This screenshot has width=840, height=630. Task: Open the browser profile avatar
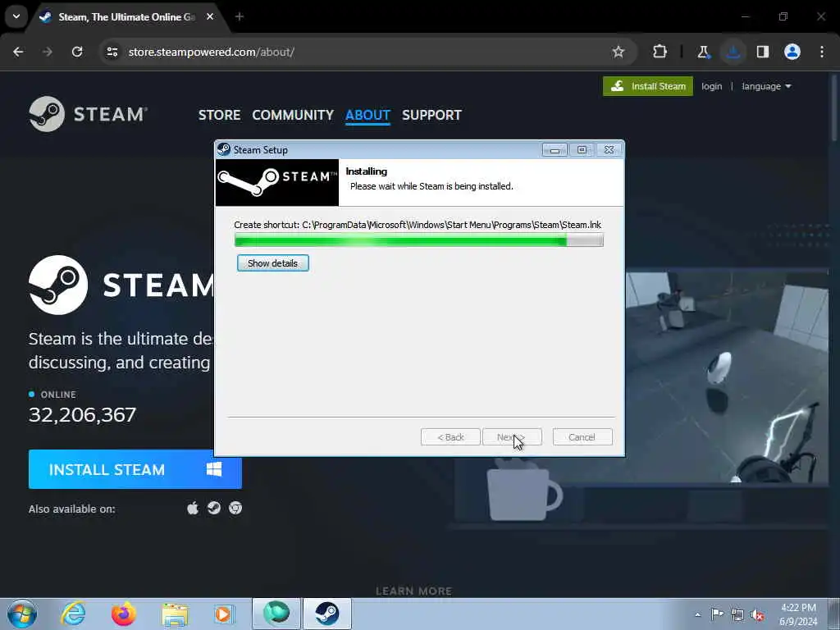(792, 52)
